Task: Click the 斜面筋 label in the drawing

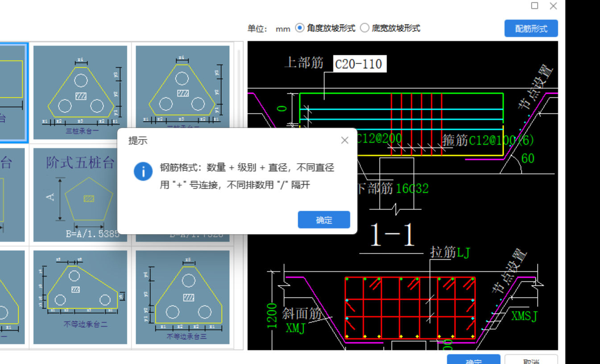Action: 302,314
